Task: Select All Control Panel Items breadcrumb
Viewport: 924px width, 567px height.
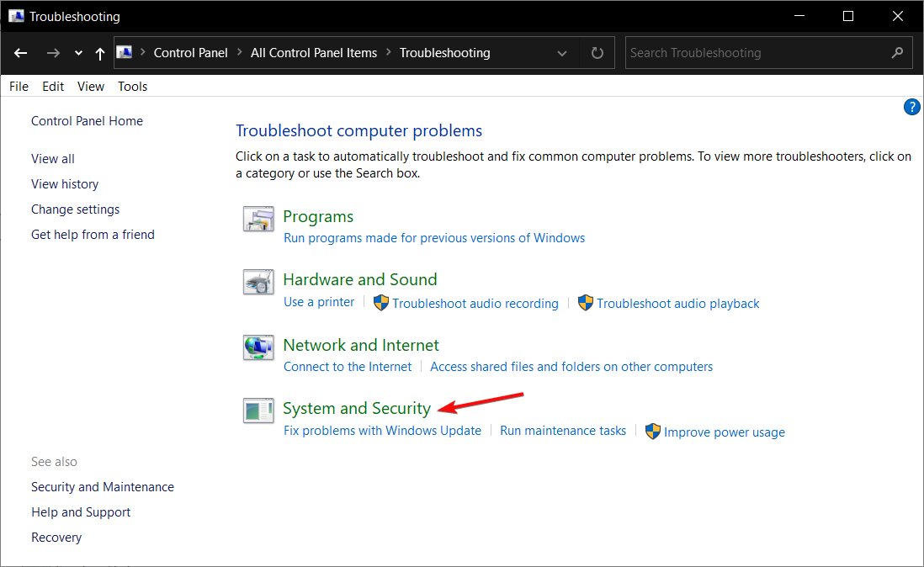Action: pos(314,53)
